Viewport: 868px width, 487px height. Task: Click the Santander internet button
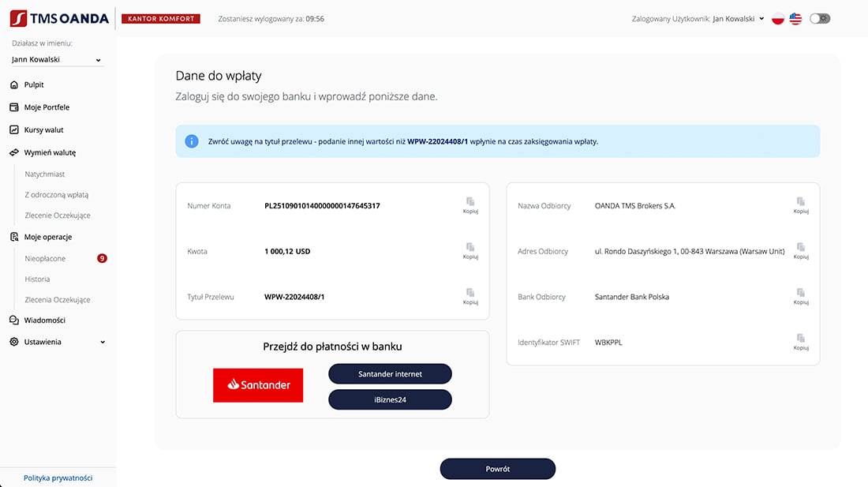pos(390,374)
